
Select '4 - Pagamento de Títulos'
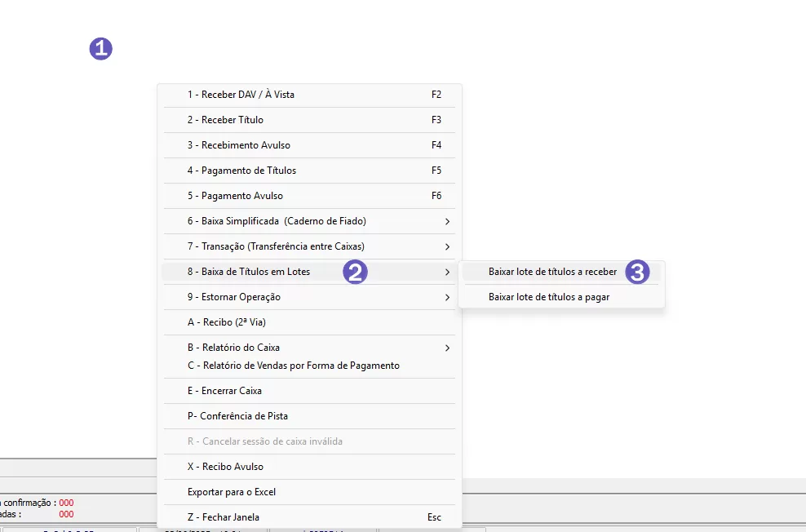click(241, 171)
